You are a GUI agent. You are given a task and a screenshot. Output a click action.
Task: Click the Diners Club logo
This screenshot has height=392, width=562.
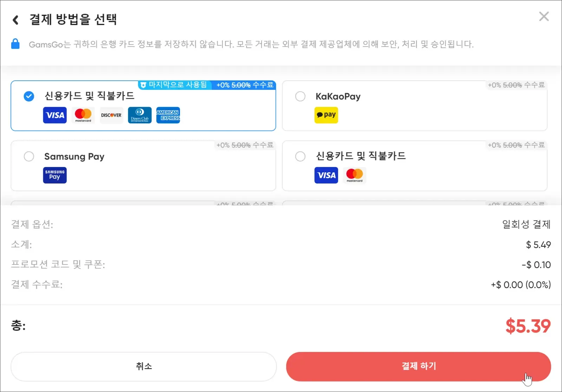(140, 115)
